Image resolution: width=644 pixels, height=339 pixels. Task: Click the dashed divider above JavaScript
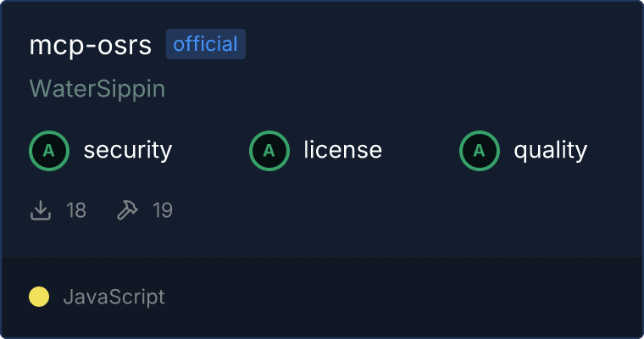pyautogui.click(x=322, y=257)
